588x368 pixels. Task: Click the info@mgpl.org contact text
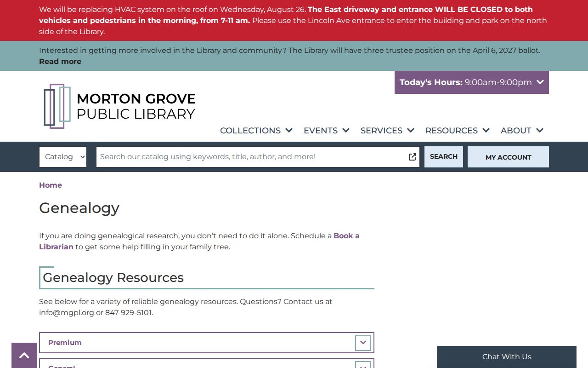(67, 313)
